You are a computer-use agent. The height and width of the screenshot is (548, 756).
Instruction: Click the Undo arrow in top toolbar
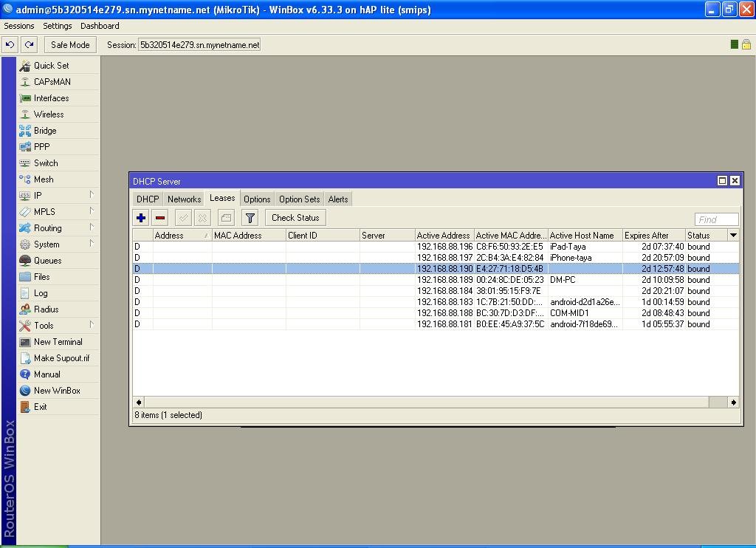coord(10,44)
